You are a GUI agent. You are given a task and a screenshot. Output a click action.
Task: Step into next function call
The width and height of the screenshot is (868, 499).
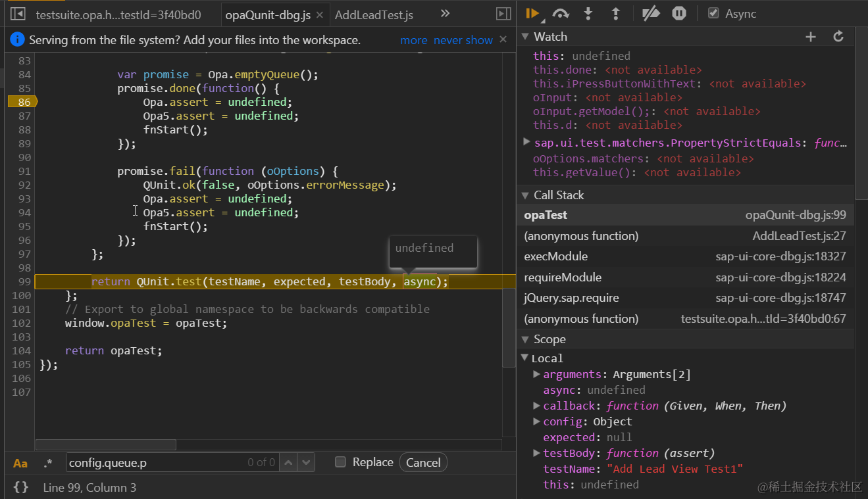[588, 13]
